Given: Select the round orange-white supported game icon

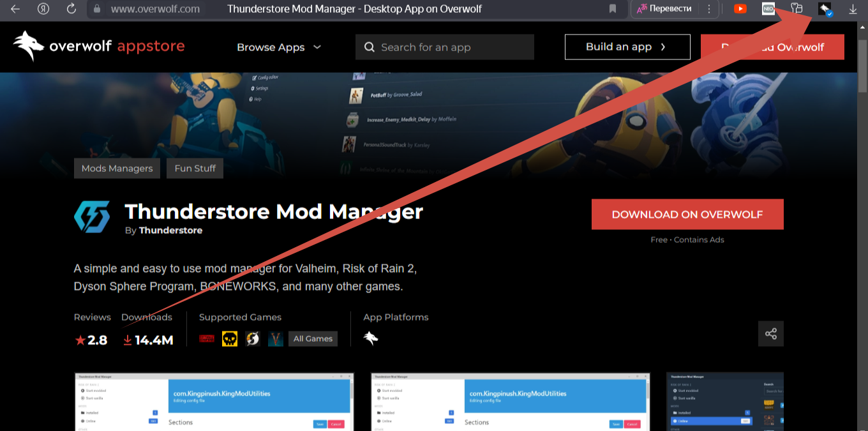Looking at the screenshot, I should 253,338.
